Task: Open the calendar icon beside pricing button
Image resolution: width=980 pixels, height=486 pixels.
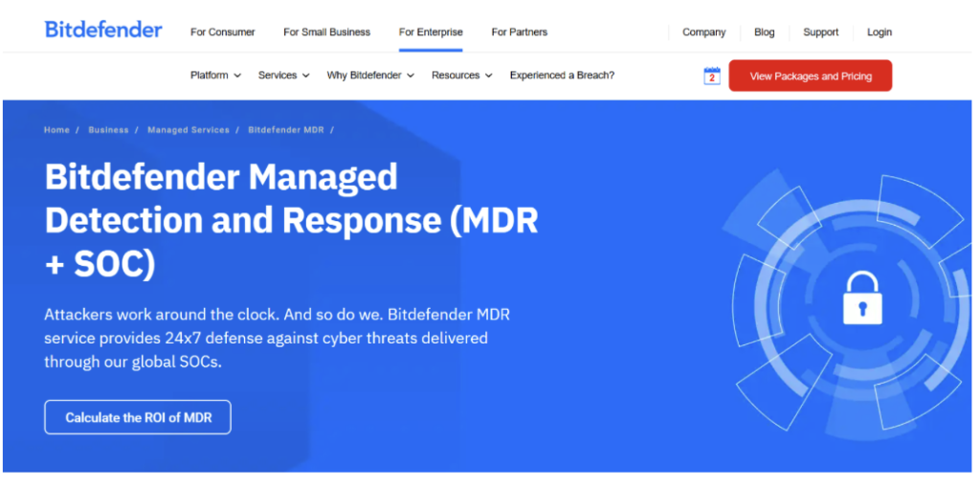Action: (712, 76)
